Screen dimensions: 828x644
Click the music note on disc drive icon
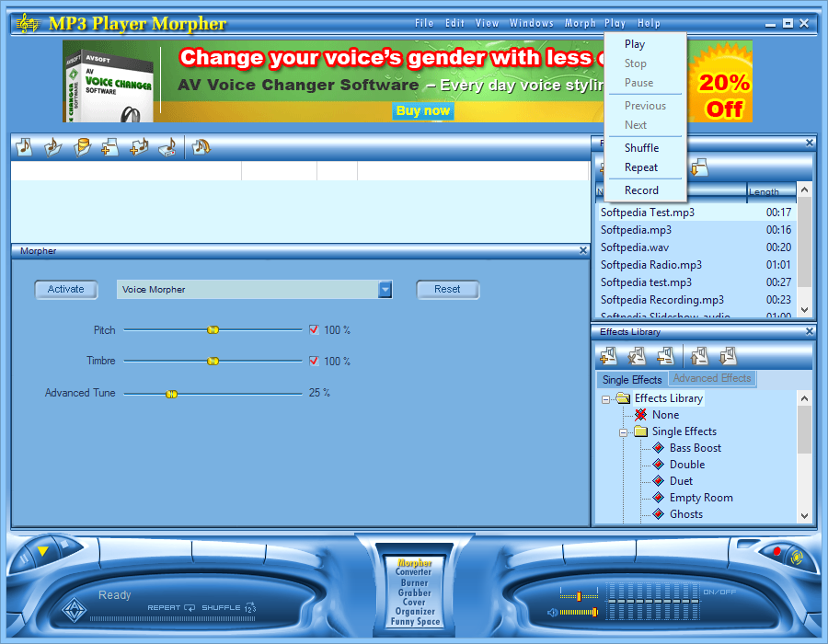pos(167,147)
